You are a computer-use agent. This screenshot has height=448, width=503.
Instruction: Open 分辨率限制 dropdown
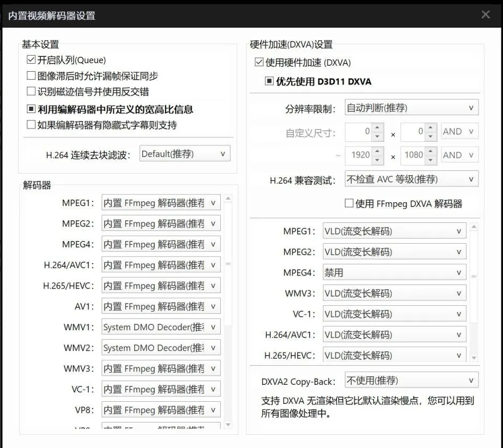412,108
